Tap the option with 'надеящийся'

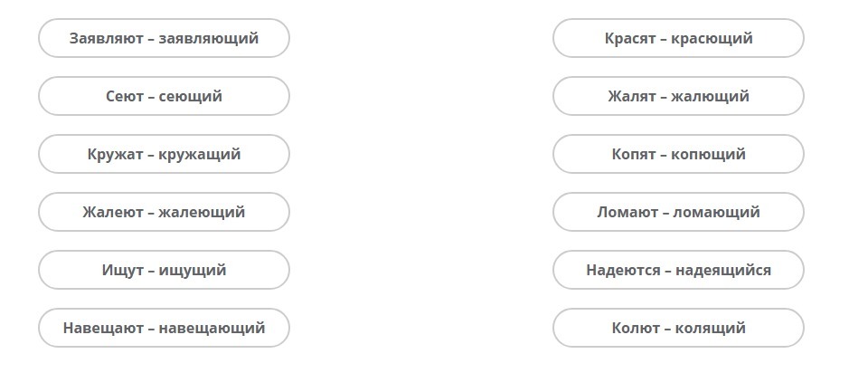pos(678,270)
